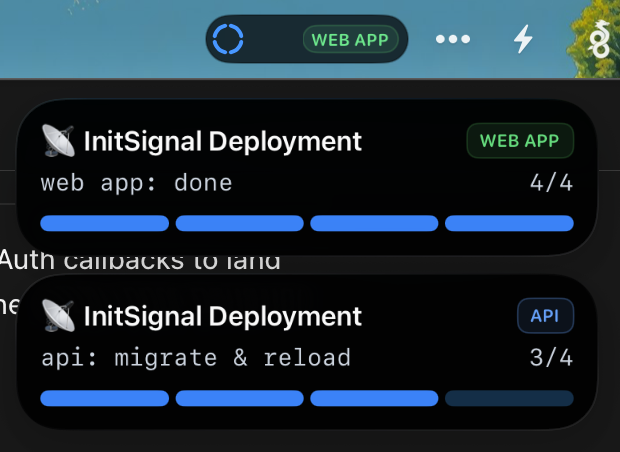Click the first progress segment of API card
Image resolution: width=620 pixels, height=452 pixels.
(x=104, y=398)
